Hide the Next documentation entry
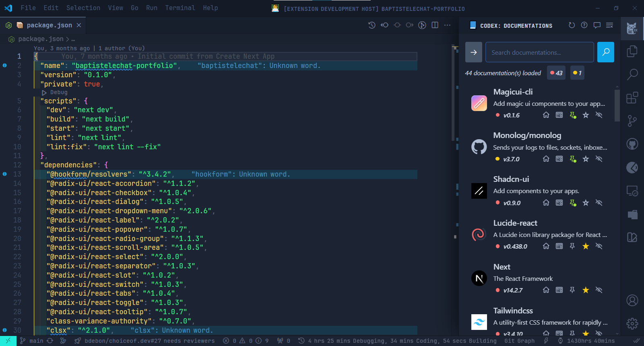 point(599,290)
